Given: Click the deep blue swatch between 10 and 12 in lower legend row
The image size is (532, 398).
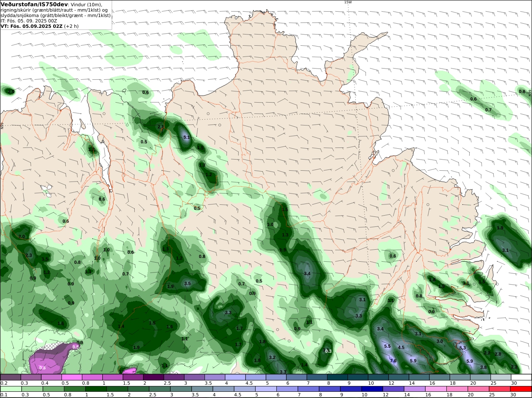Looking at the screenshot, I should (x=372, y=389).
